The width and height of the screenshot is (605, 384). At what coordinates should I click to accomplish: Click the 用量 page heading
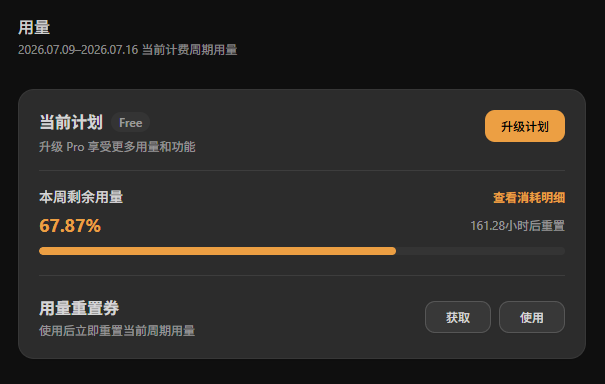click(34, 27)
